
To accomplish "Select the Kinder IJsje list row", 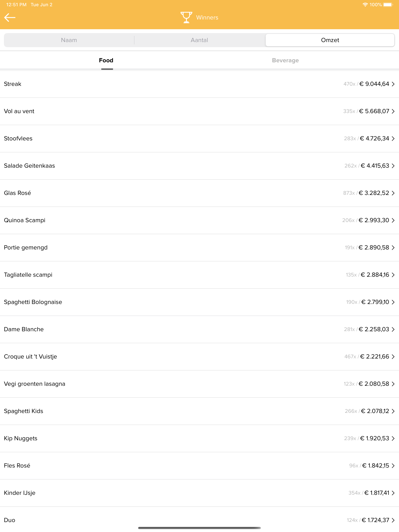I will click(x=199, y=493).
